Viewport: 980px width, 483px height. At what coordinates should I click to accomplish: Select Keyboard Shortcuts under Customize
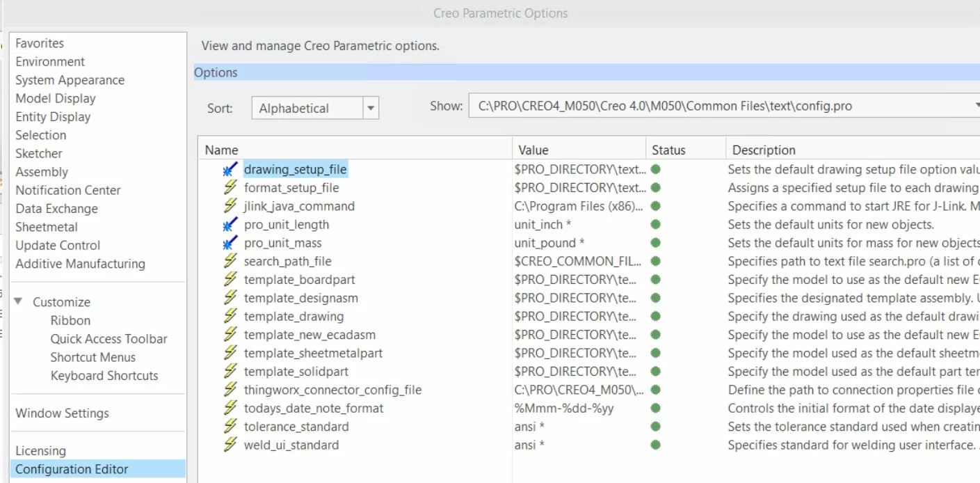104,375
